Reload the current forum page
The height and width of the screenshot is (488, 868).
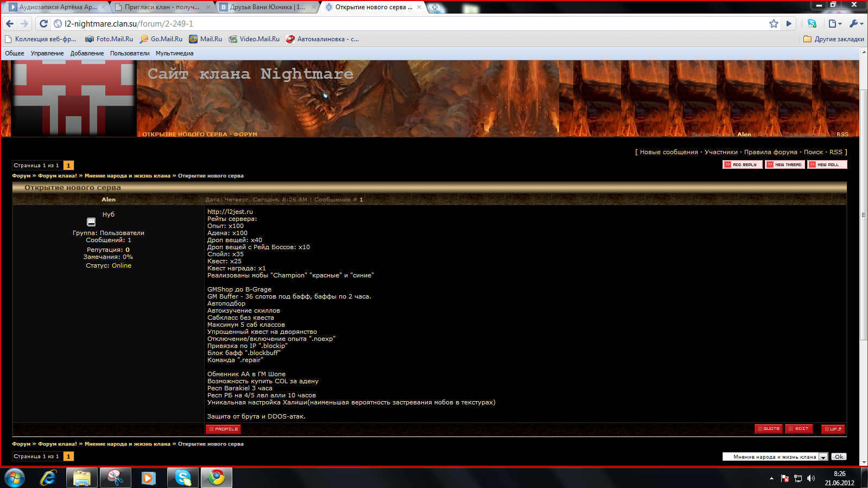(44, 23)
